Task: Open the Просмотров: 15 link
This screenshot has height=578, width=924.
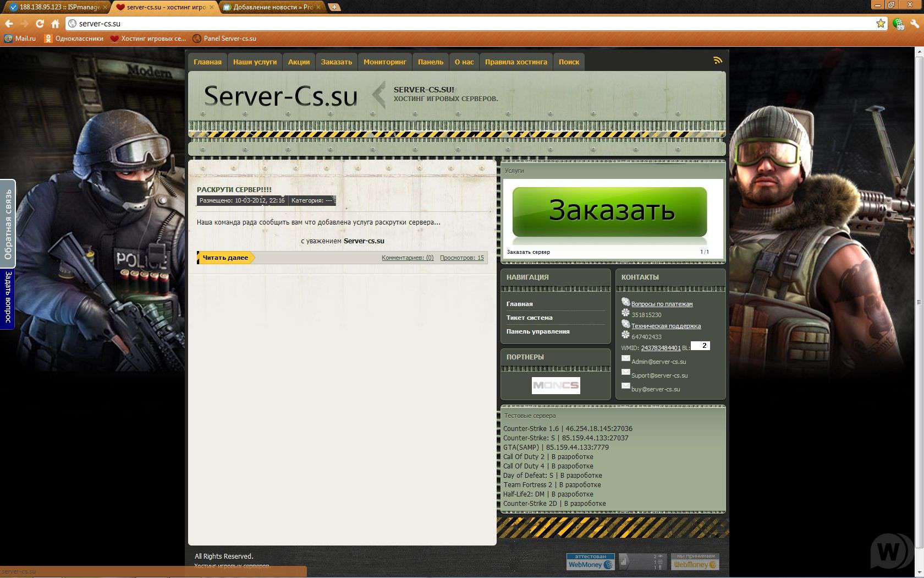Action: pyautogui.click(x=462, y=258)
